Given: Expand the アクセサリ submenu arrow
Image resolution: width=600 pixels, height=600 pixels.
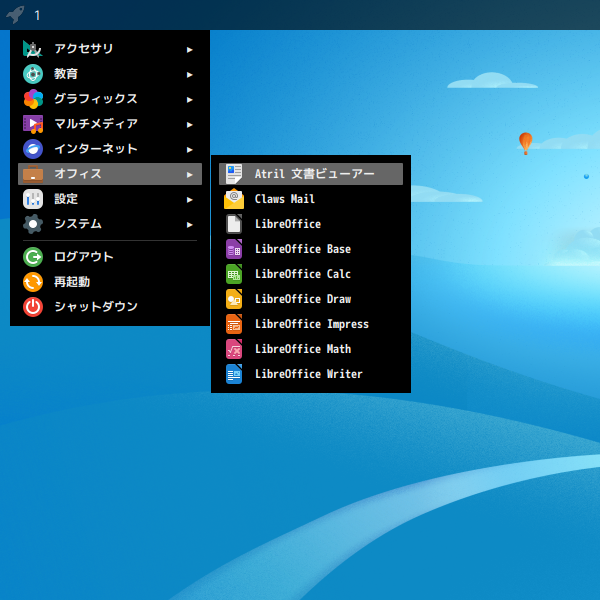Looking at the screenshot, I should 189,49.
